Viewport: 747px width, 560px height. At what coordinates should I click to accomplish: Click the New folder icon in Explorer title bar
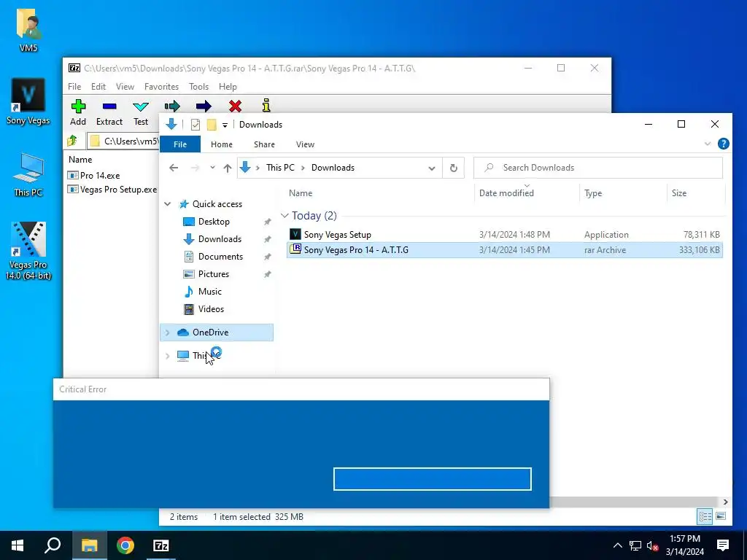click(x=212, y=125)
